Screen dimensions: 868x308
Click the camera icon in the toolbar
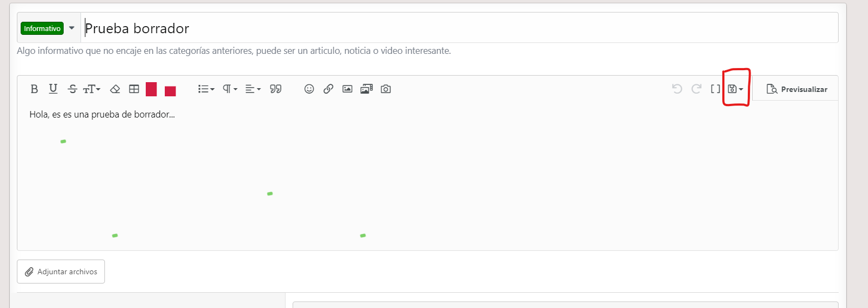pos(386,89)
